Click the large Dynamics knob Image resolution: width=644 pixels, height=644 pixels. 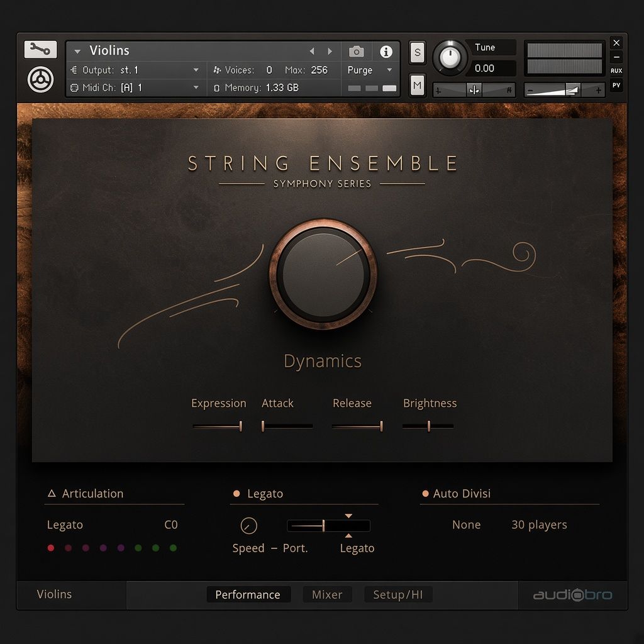tap(323, 274)
